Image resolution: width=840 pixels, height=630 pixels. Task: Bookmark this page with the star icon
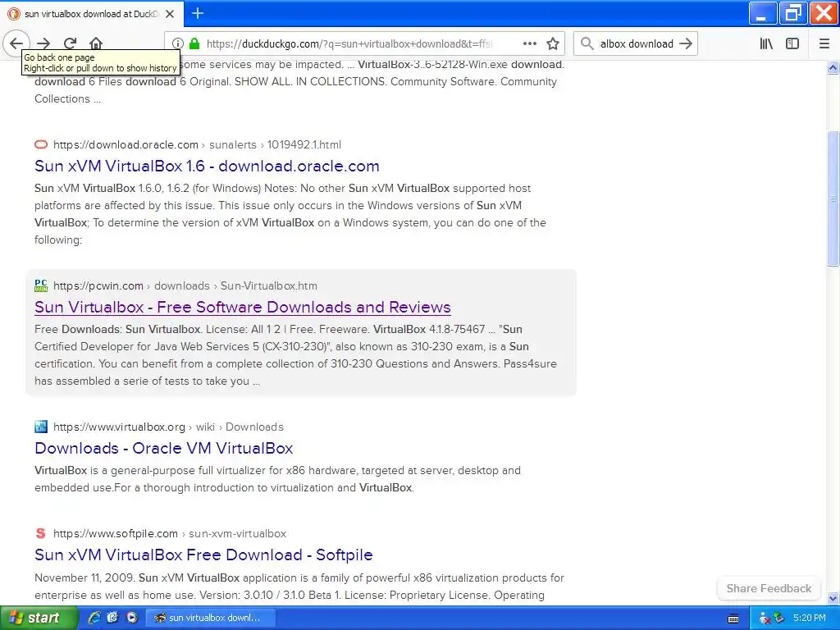pos(553,44)
